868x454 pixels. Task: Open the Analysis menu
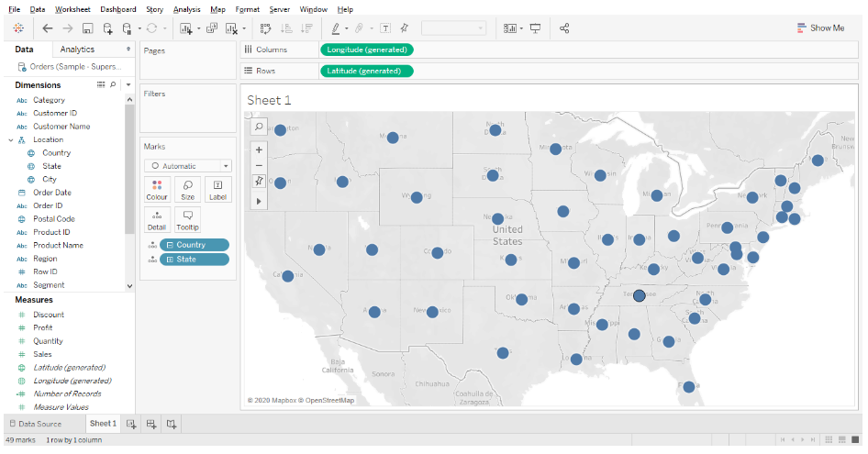coord(186,9)
